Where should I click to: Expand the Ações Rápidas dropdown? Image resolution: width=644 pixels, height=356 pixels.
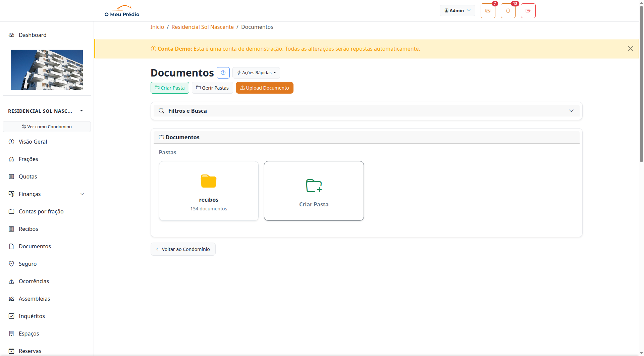click(x=256, y=73)
